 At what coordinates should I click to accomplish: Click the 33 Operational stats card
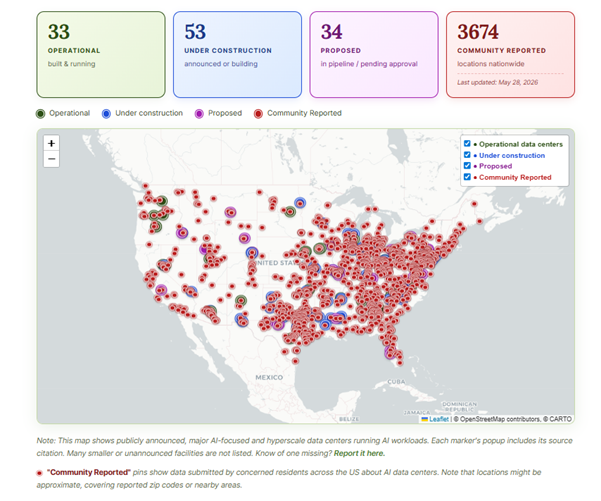(x=101, y=54)
